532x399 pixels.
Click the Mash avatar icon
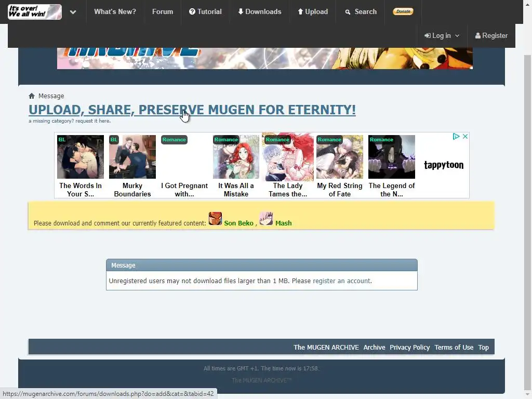pyautogui.click(x=266, y=219)
